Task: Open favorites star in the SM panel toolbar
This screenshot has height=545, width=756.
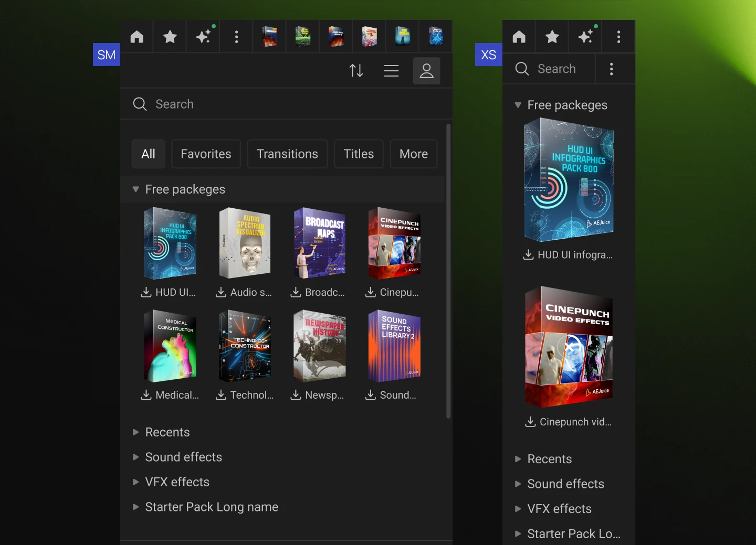Action: 170,37
